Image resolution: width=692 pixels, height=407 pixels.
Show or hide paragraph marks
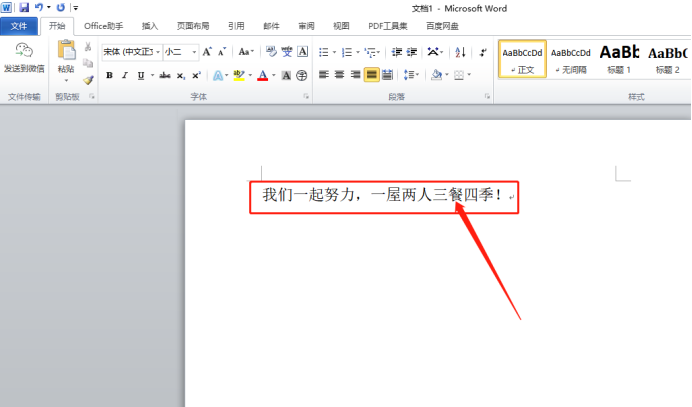(483, 52)
